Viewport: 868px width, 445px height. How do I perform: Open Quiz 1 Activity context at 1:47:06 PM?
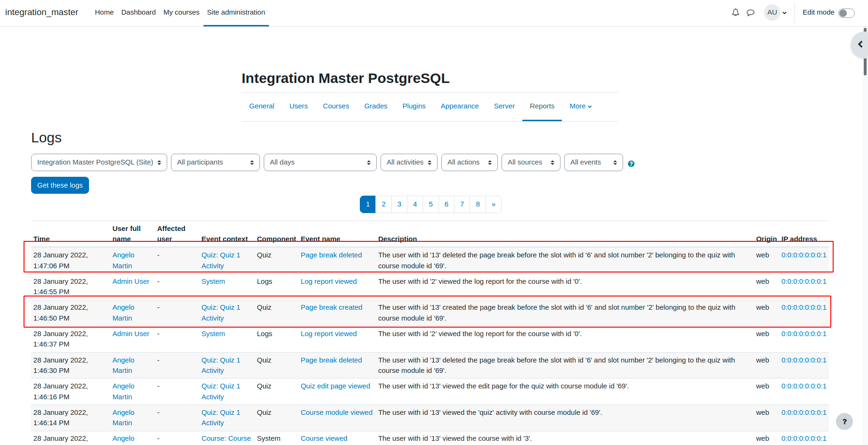pos(221,260)
